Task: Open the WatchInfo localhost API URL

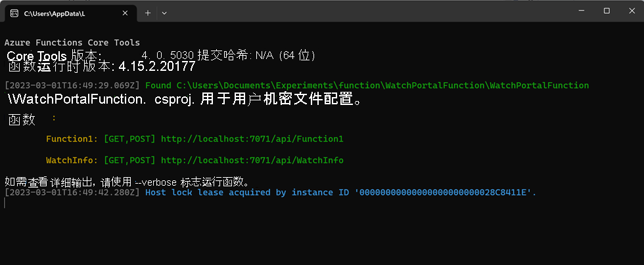Action: (252, 160)
